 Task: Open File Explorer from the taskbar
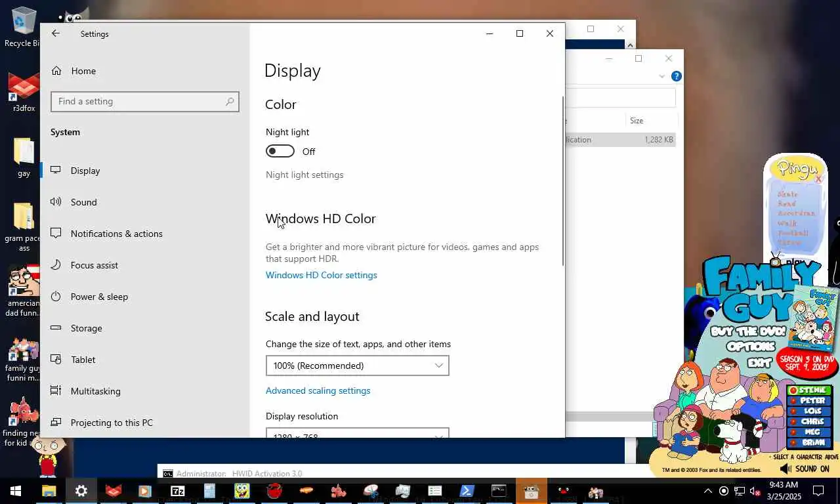click(49, 491)
